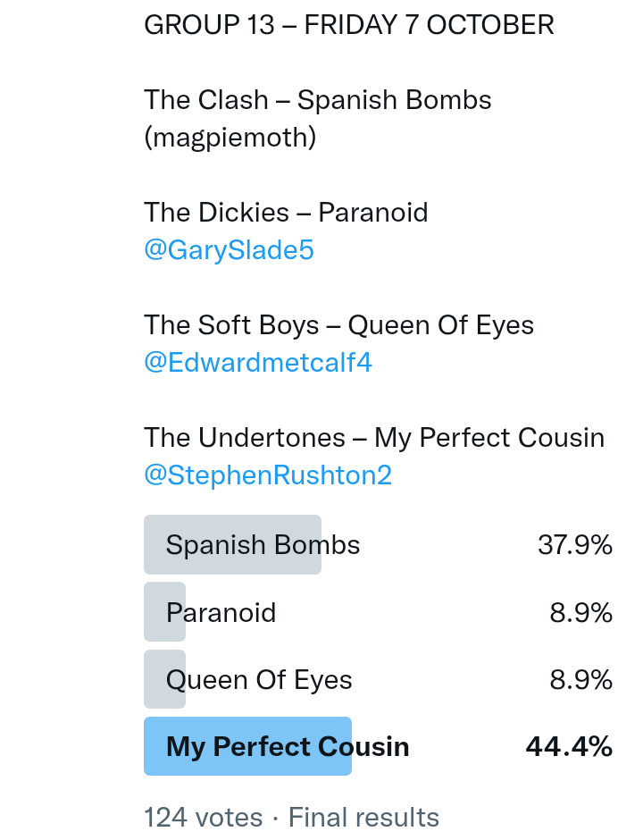
Task: Click the 8.9% value beside Queen Of Eyes
Action: point(580,680)
